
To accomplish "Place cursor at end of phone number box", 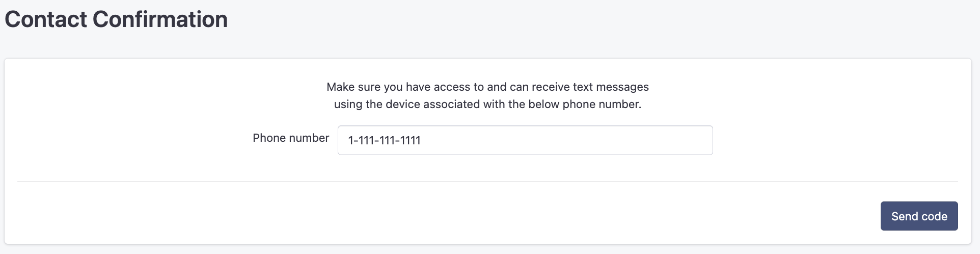I will coord(703,140).
